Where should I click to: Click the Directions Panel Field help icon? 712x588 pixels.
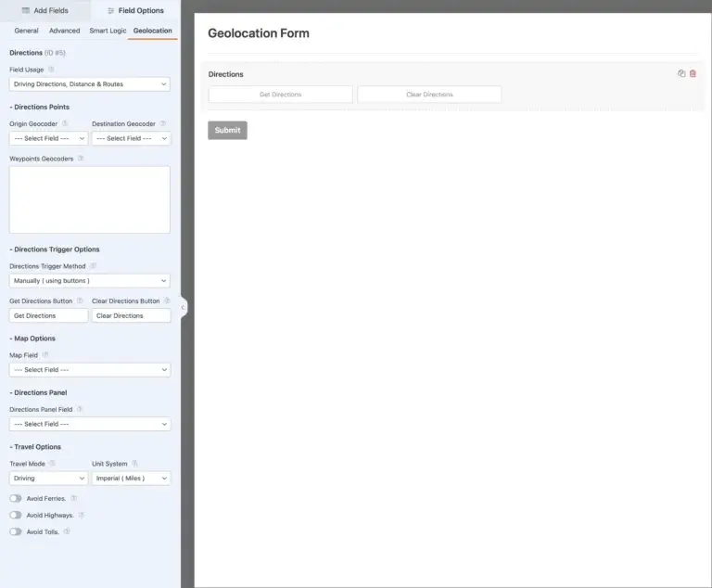point(80,409)
